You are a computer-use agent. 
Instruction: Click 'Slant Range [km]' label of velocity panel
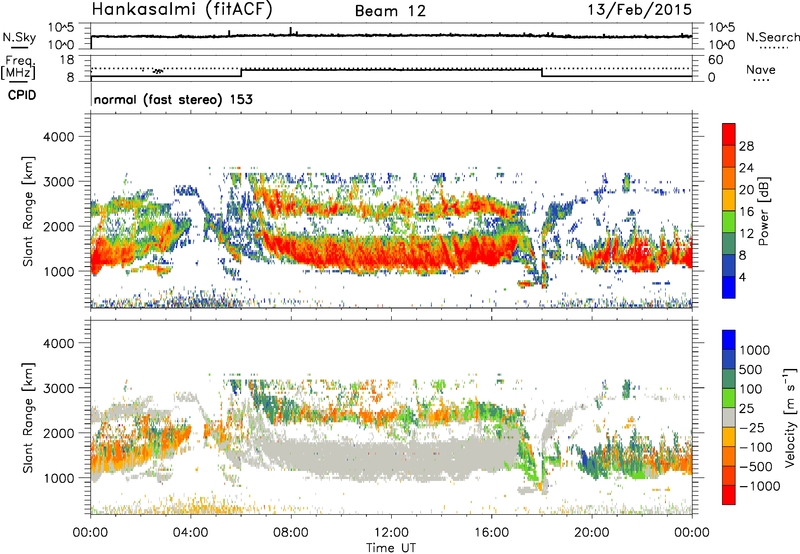(x=28, y=417)
